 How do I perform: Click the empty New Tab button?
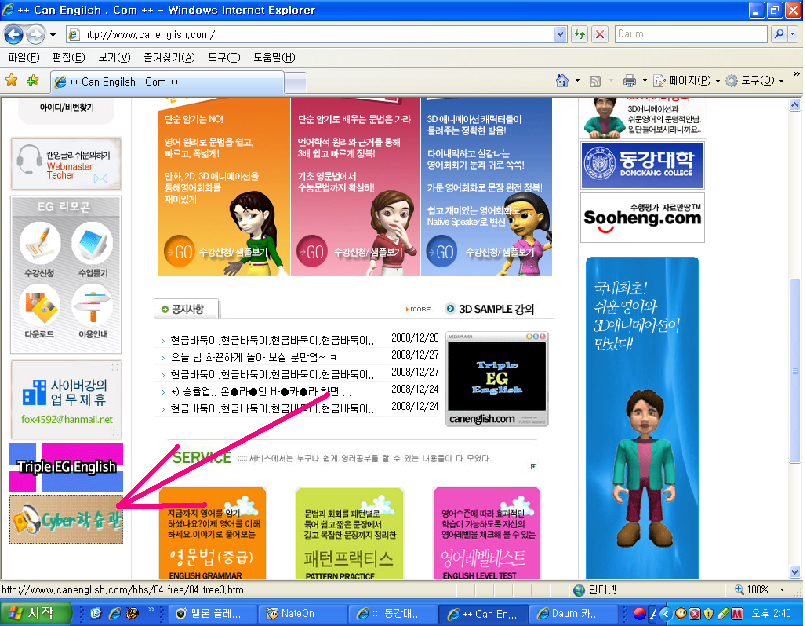pos(295,82)
